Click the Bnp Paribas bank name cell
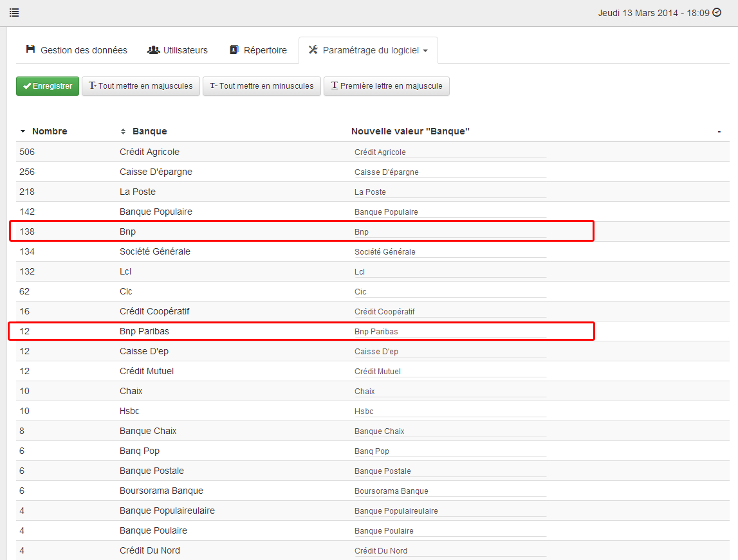 pyautogui.click(x=144, y=331)
